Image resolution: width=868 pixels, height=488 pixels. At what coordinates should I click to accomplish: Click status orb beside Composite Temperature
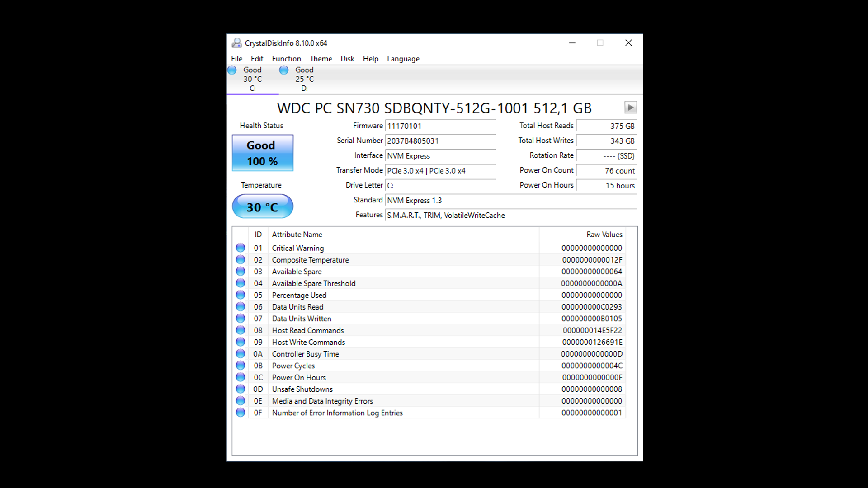241,260
